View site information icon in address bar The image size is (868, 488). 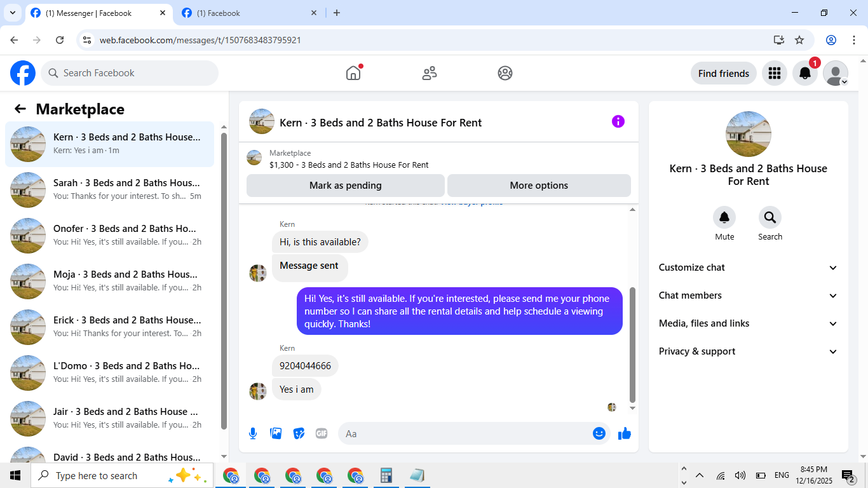(88, 40)
